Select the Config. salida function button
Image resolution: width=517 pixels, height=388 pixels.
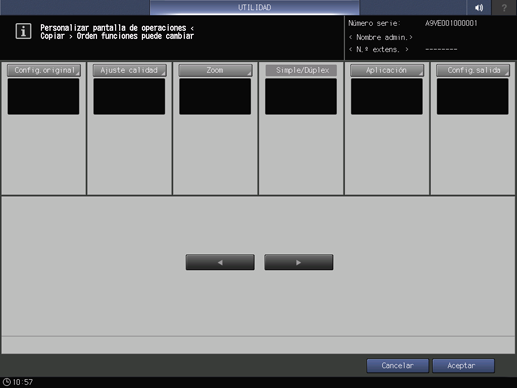(x=473, y=70)
